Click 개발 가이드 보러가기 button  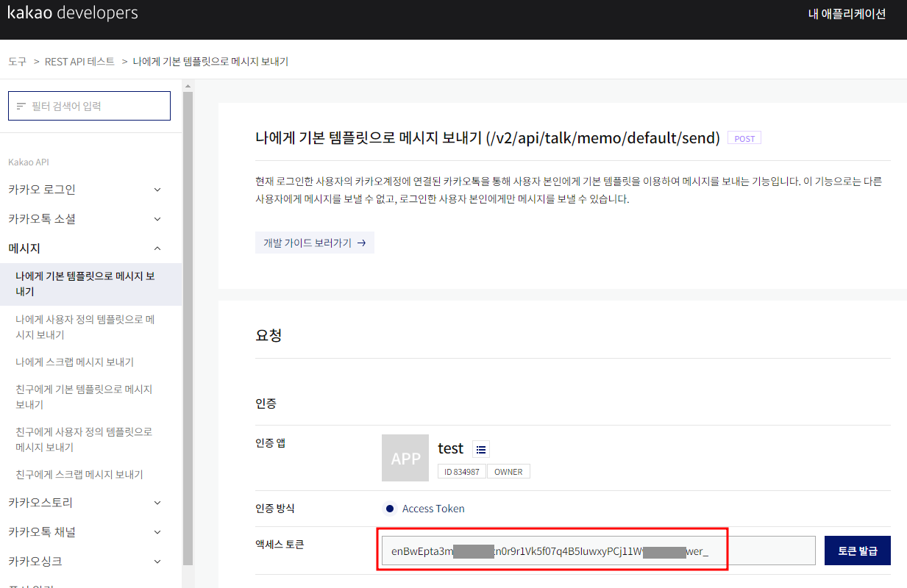coord(315,243)
